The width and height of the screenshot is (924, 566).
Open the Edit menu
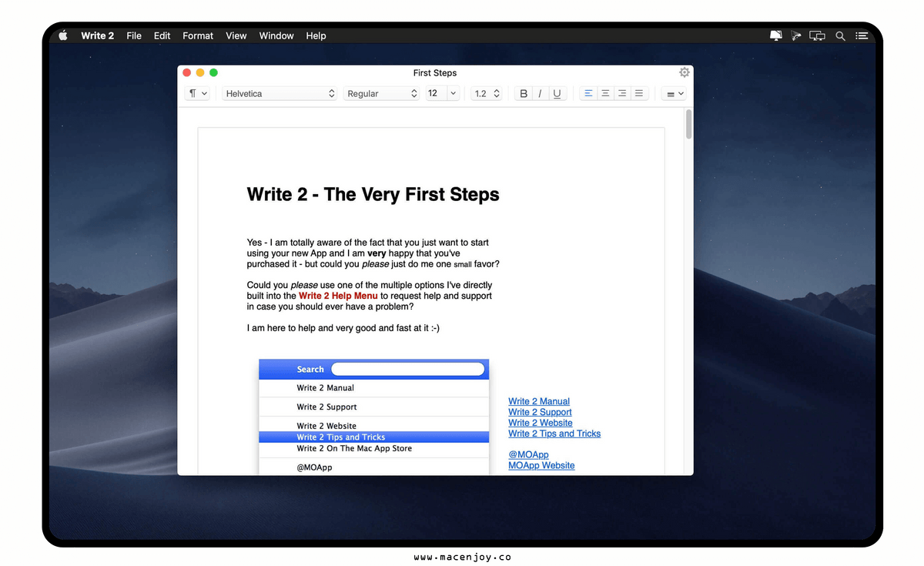[162, 35]
